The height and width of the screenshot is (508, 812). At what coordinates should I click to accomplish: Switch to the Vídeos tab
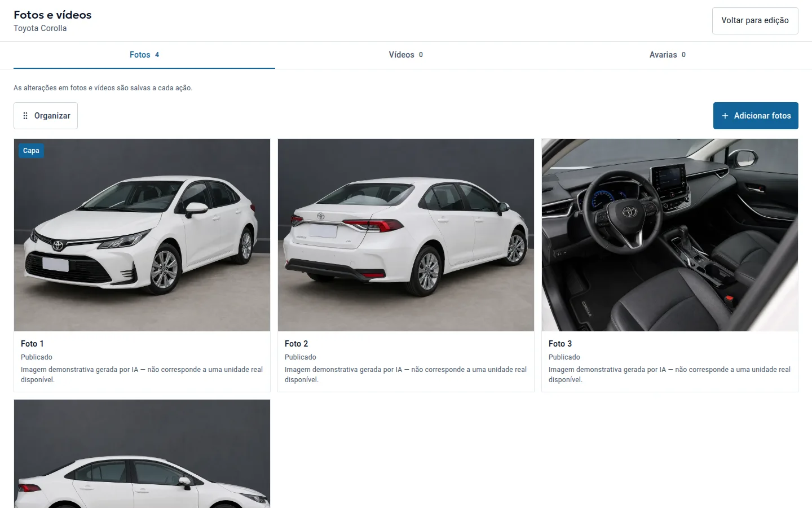(406, 55)
